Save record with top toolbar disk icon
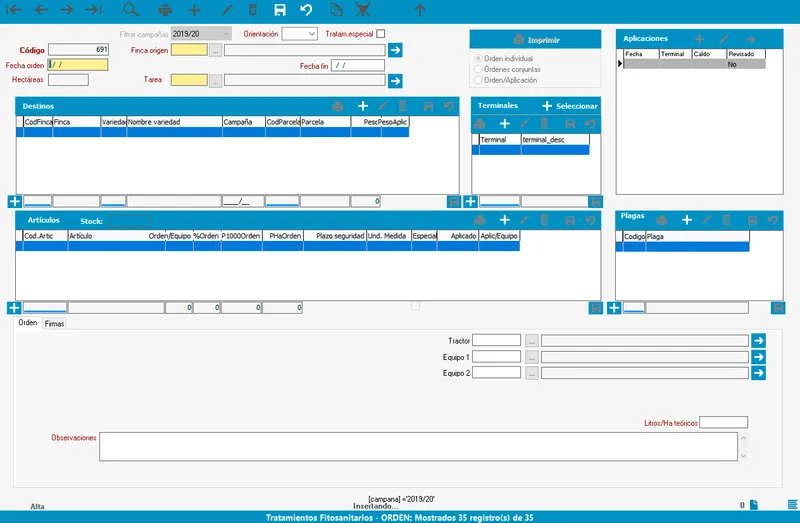This screenshot has width=800, height=523. (x=280, y=10)
